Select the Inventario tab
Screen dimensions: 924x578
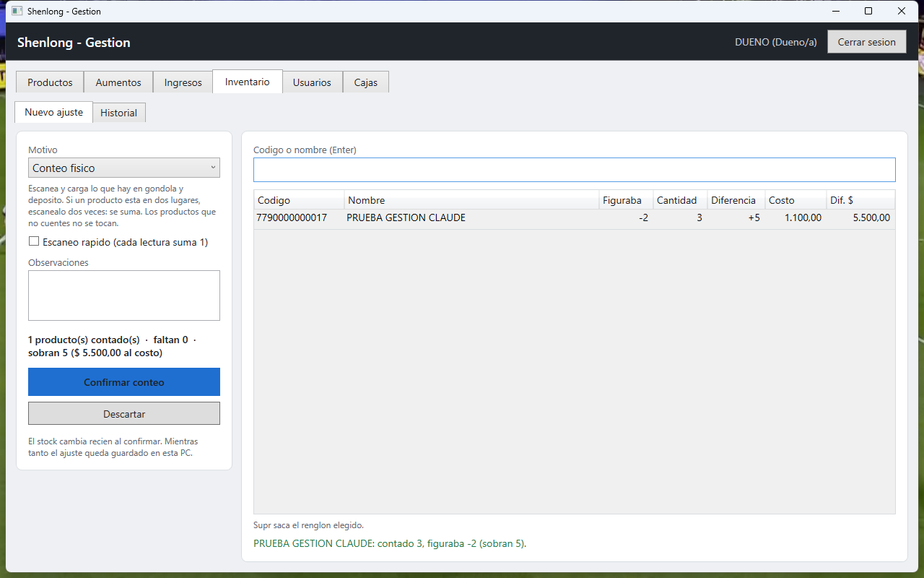[248, 82]
